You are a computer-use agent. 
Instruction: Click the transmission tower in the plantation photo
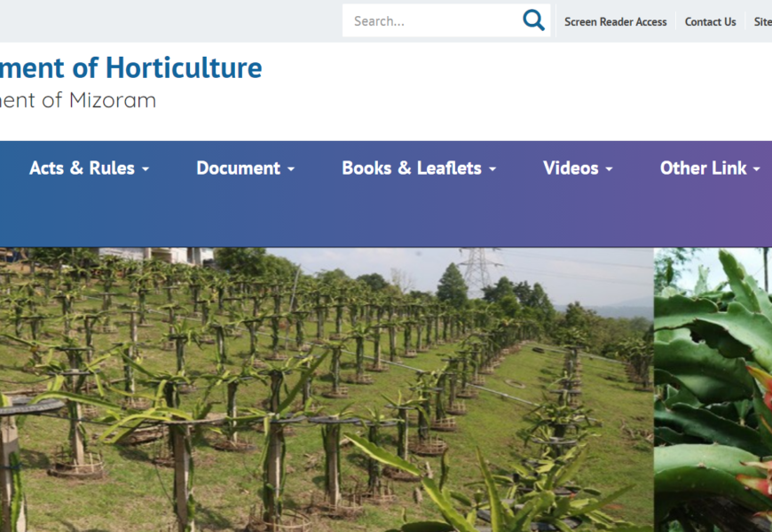(x=477, y=272)
